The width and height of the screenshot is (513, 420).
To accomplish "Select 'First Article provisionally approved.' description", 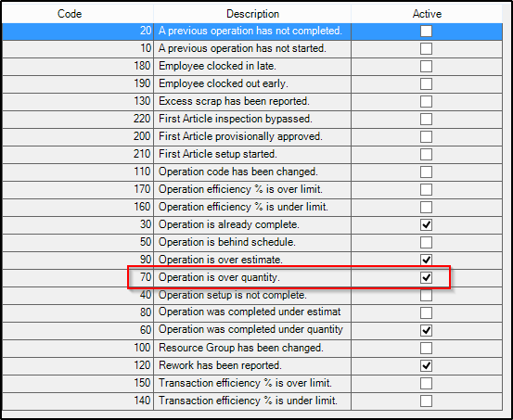I will pos(241,136).
